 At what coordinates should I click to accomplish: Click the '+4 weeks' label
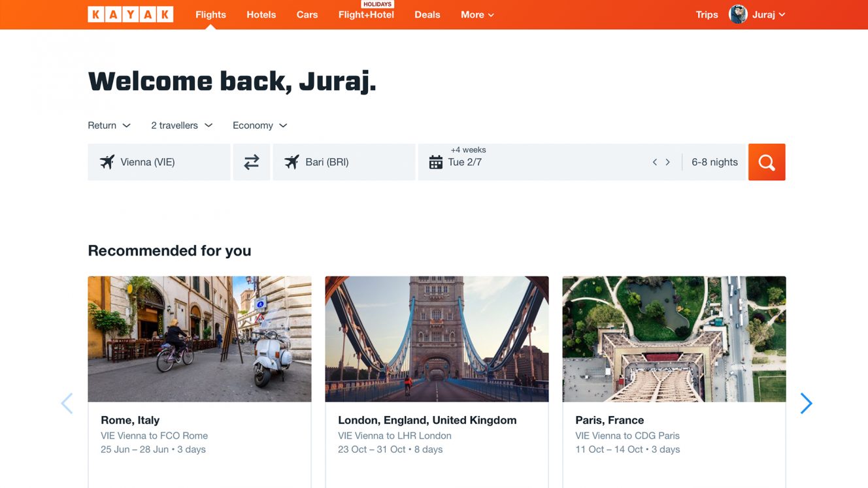coord(468,150)
